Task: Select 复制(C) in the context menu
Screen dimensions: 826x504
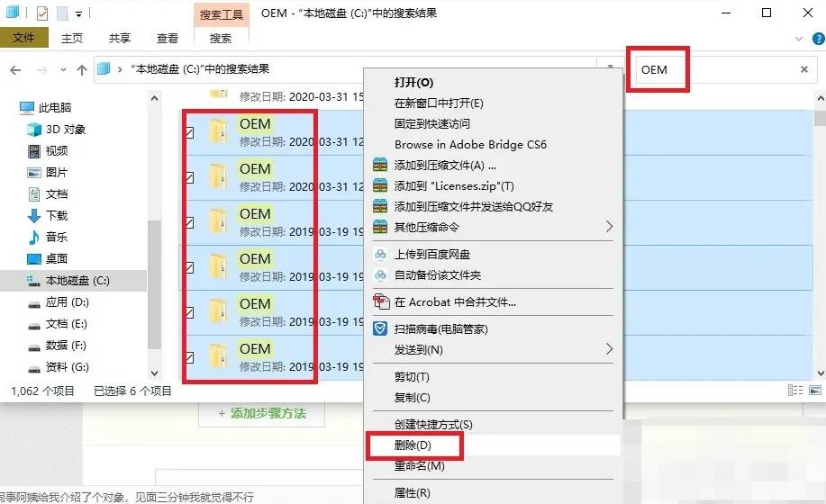Action: tap(412, 397)
